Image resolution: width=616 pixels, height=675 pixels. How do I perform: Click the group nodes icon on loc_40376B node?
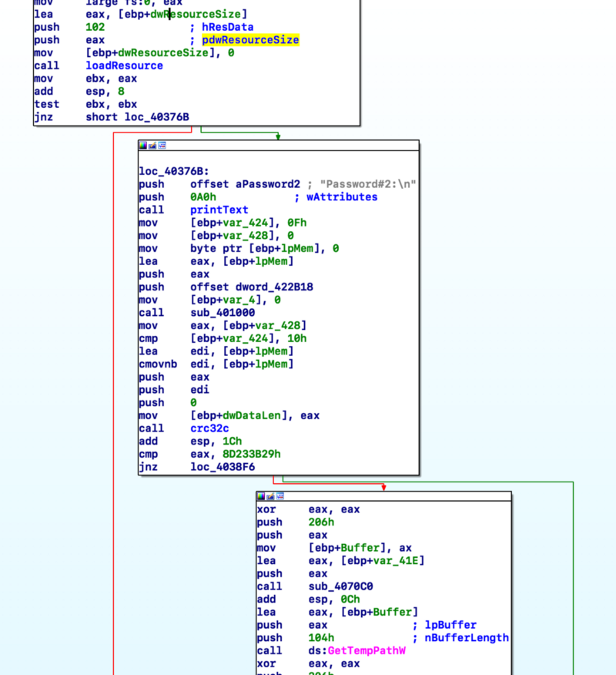[162, 146]
